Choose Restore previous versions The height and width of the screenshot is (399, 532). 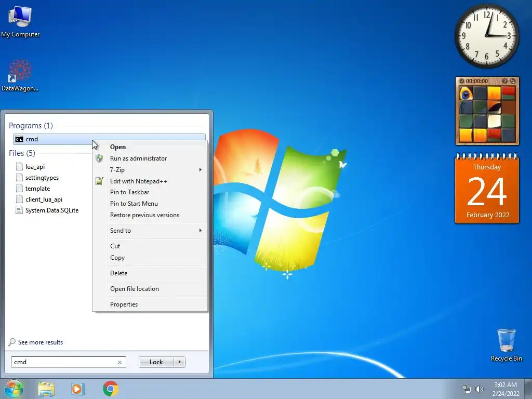(150, 215)
